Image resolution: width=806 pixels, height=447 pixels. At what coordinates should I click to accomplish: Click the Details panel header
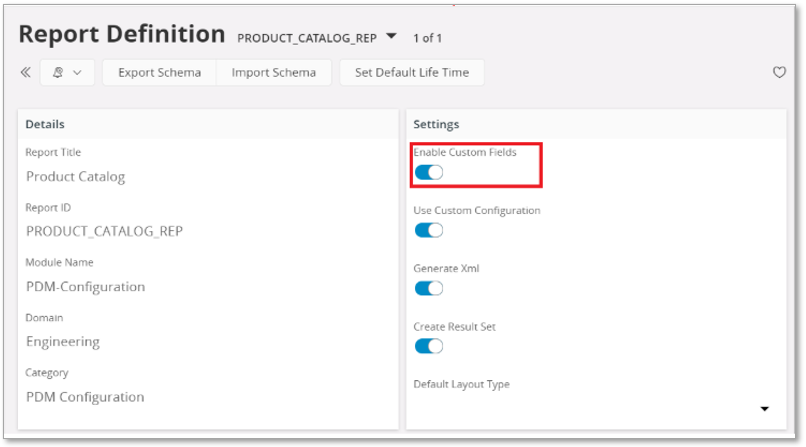coord(45,124)
